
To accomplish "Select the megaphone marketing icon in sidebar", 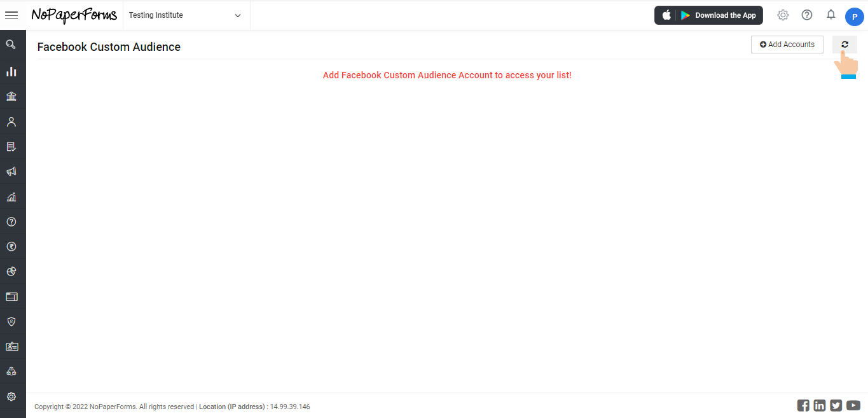I will [x=11, y=172].
